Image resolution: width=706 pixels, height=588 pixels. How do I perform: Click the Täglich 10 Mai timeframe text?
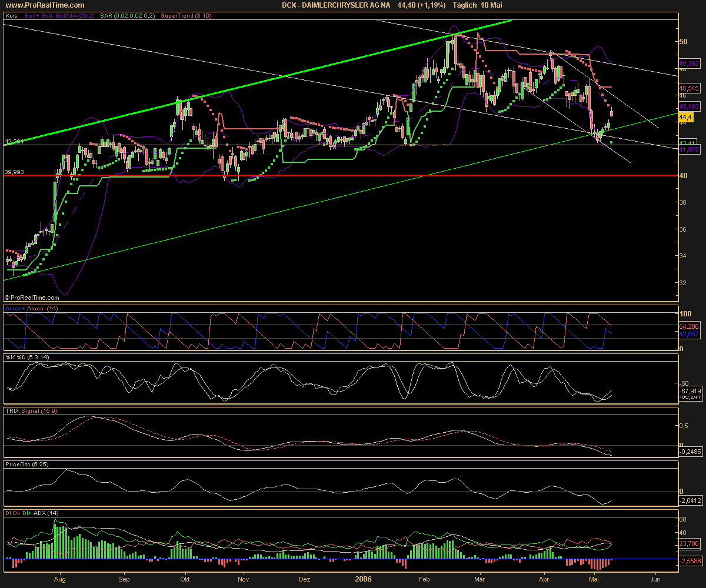(477, 5)
